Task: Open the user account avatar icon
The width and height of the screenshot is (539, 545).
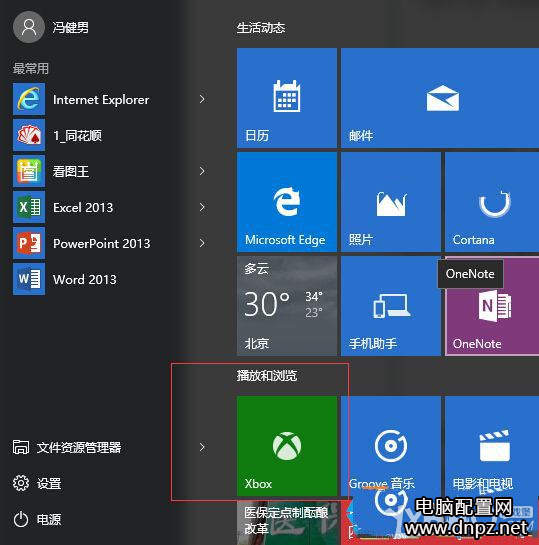Action: [x=29, y=27]
